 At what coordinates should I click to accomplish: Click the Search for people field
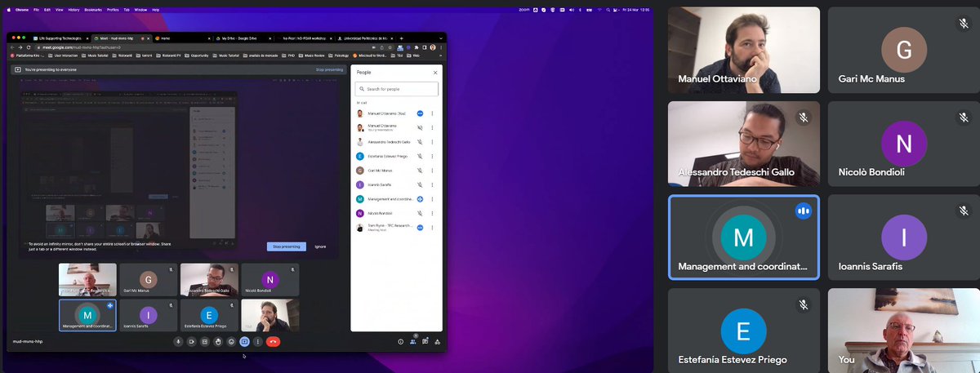tap(397, 88)
